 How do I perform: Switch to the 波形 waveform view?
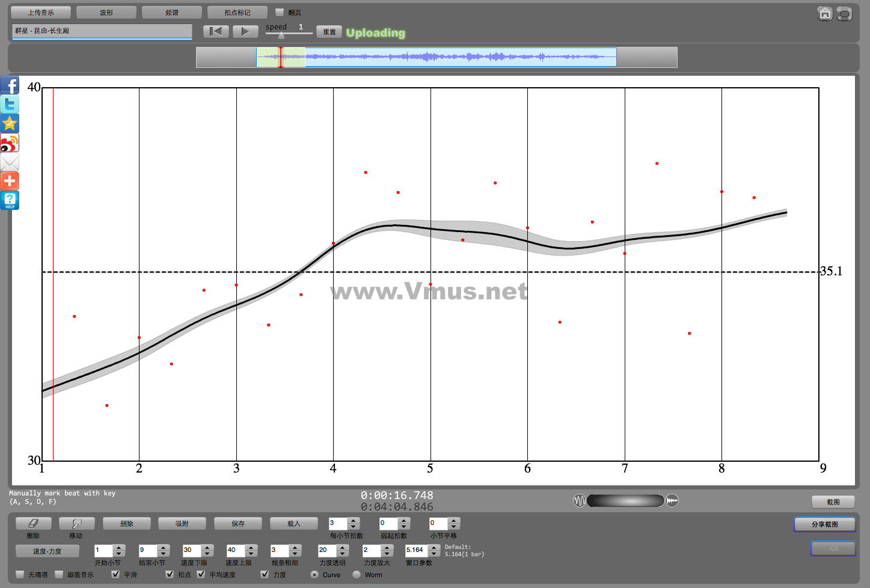pyautogui.click(x=106, y=13)
